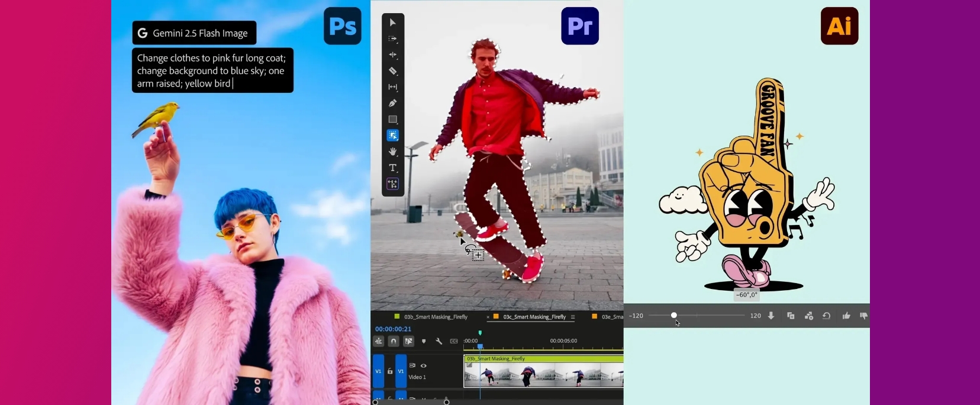This screenshot has height=405, width=980.
Task: Click the rotation slider handle
Action: point(673,316)
